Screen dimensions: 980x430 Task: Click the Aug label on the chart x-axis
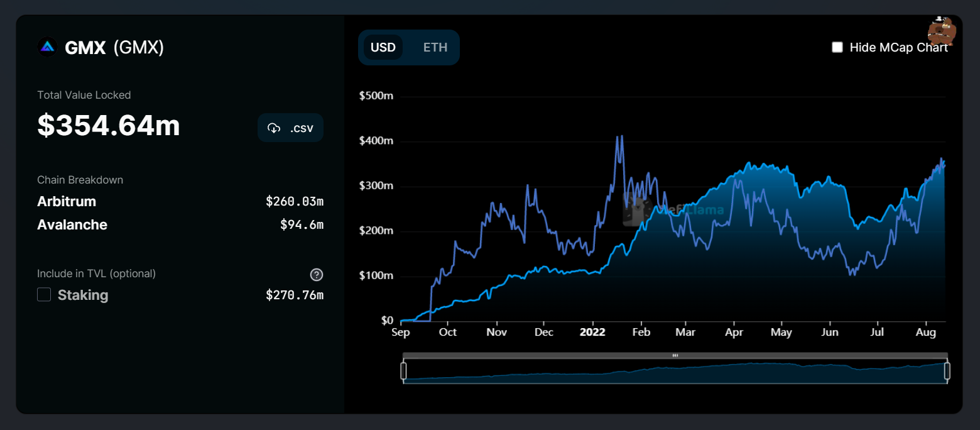tap(925, 333)
